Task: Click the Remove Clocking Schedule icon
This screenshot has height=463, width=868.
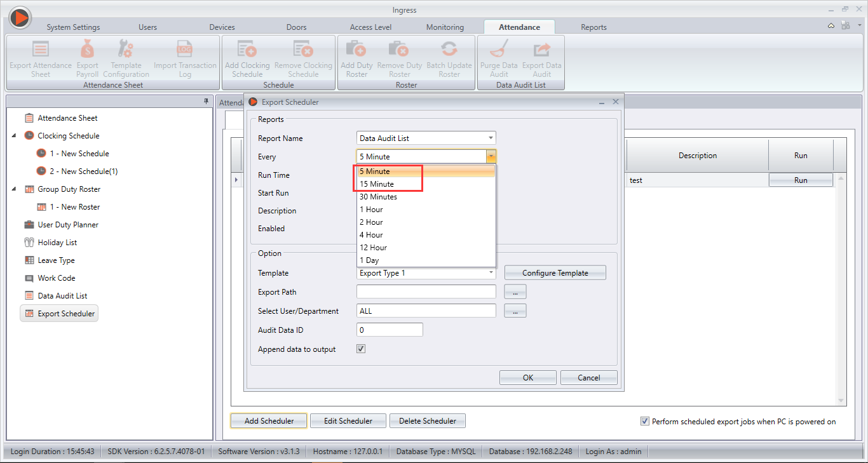Action: click(x=303, y=50)
